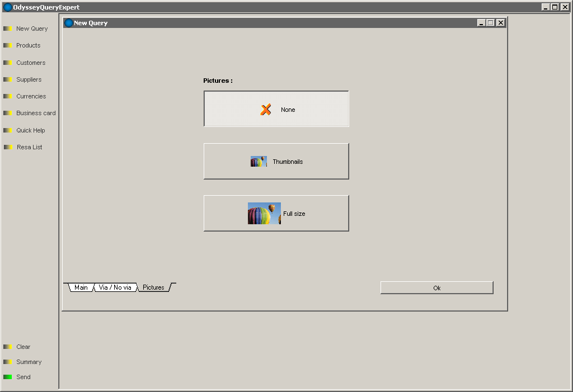Click the small balloon thumbnail icon
The height and width of the screenshot is (392, 573).
coord(259,162)
